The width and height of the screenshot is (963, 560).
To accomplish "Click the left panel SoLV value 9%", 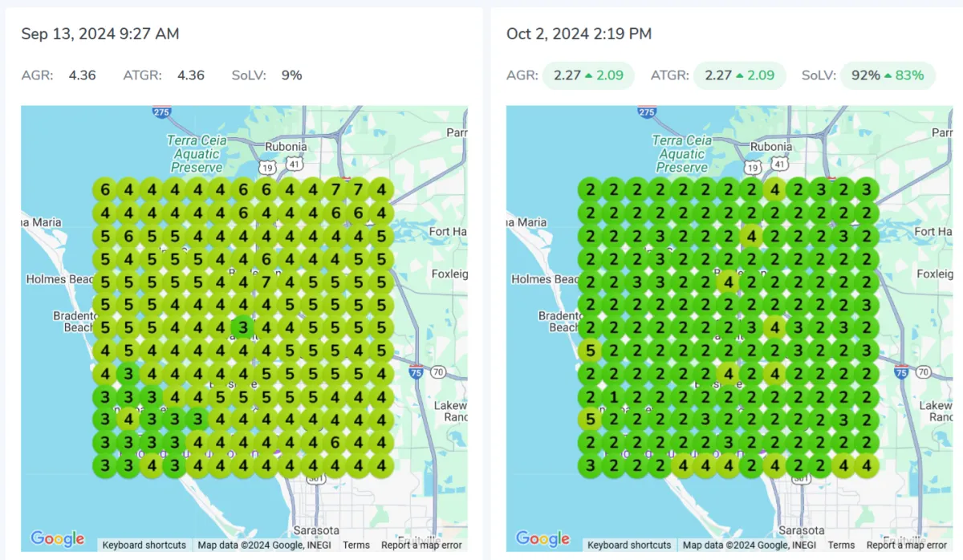I will click(x=291, y=75).
